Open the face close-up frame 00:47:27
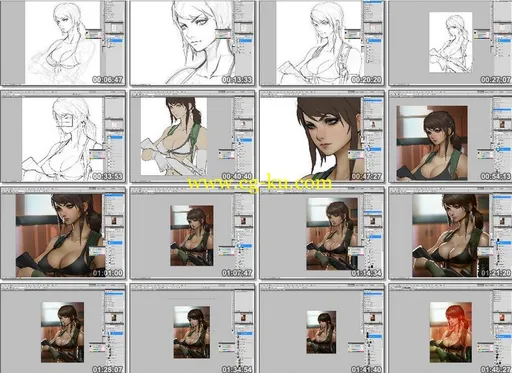 322,136
